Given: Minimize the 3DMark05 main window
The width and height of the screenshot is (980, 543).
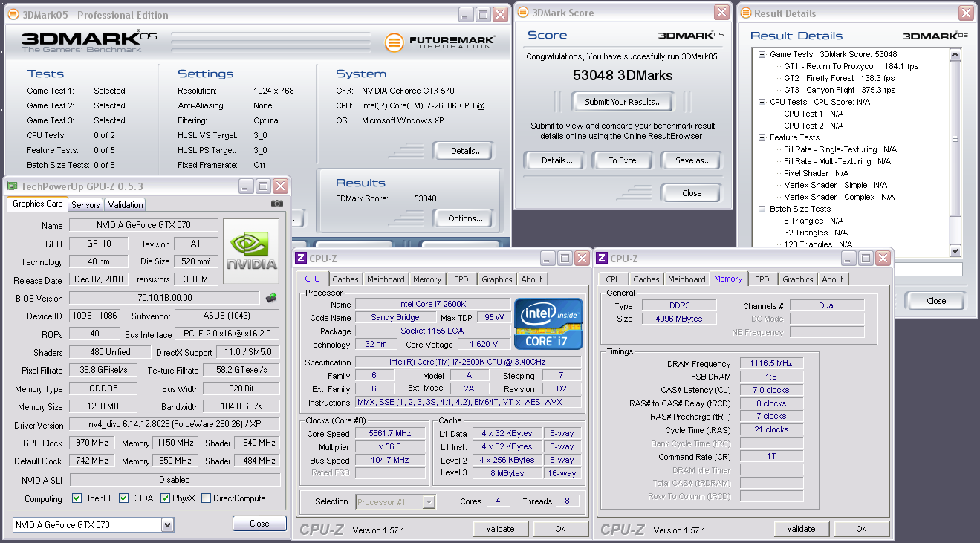Looking at the screenshot, I should point(465,15).
